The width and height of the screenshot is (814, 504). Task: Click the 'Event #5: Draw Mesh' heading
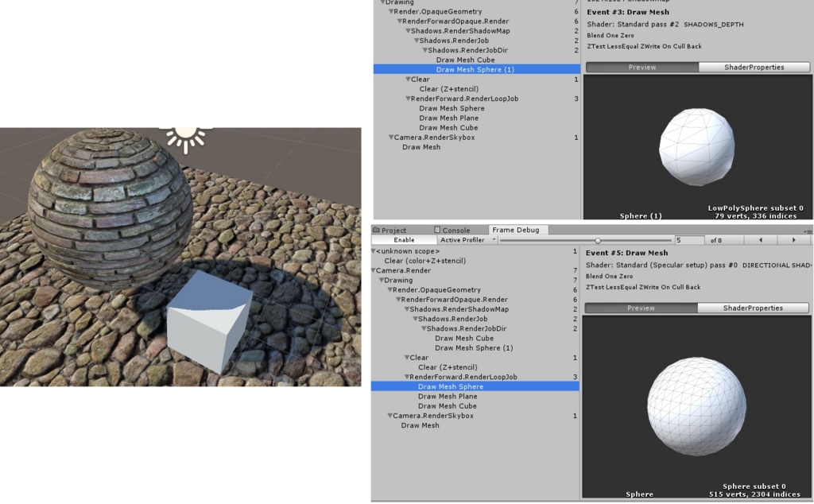pos(626,253)
